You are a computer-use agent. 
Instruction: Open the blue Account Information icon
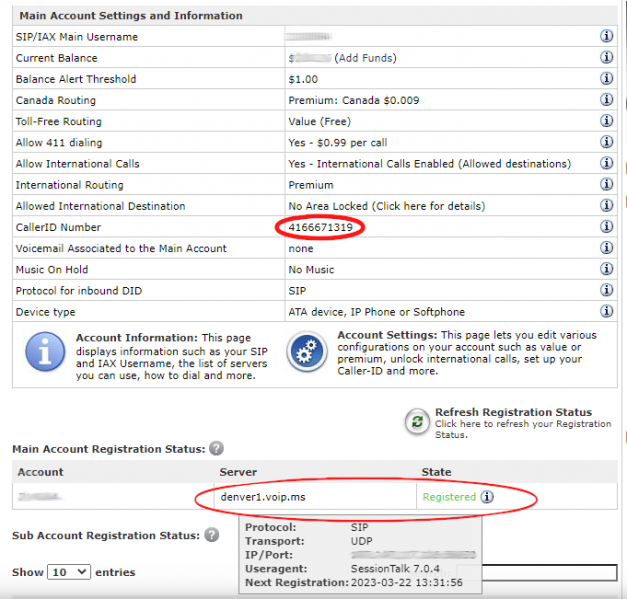pyautogui.click(x=45, y=352)
